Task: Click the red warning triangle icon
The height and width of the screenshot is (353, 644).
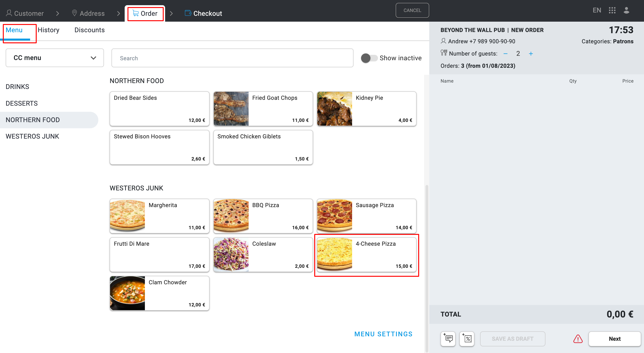Action: [x=577, y=339]
